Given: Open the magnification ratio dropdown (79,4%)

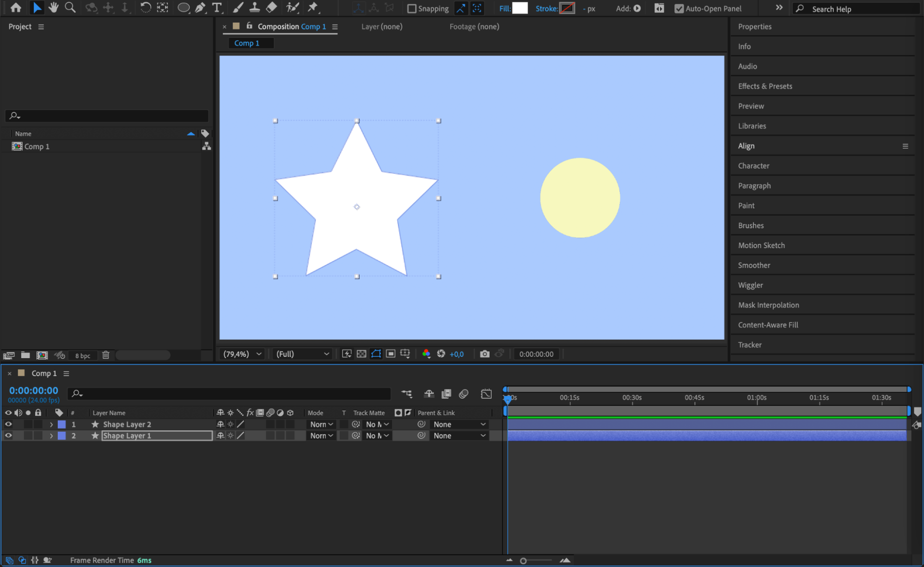Looking at the screenshot, I should pyautogui.click(x=243, y=354).
